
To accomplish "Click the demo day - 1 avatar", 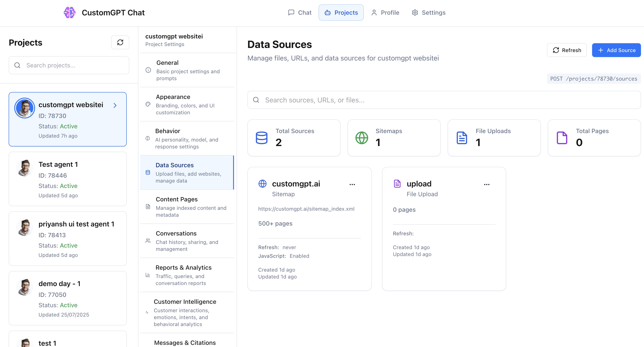I will (24, 287).
